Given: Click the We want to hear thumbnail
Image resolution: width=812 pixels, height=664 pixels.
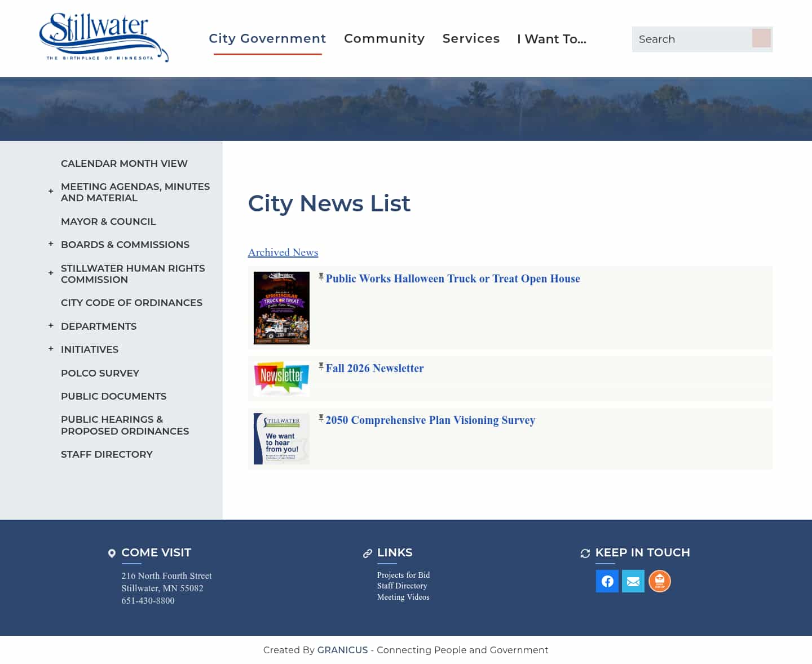Looking at the screenshot, I should [281, 439].
